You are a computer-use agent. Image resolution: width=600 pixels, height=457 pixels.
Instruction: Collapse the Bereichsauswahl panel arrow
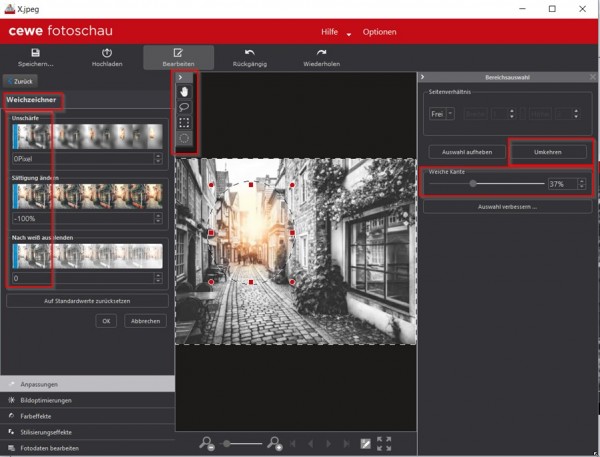coord(424,77)
